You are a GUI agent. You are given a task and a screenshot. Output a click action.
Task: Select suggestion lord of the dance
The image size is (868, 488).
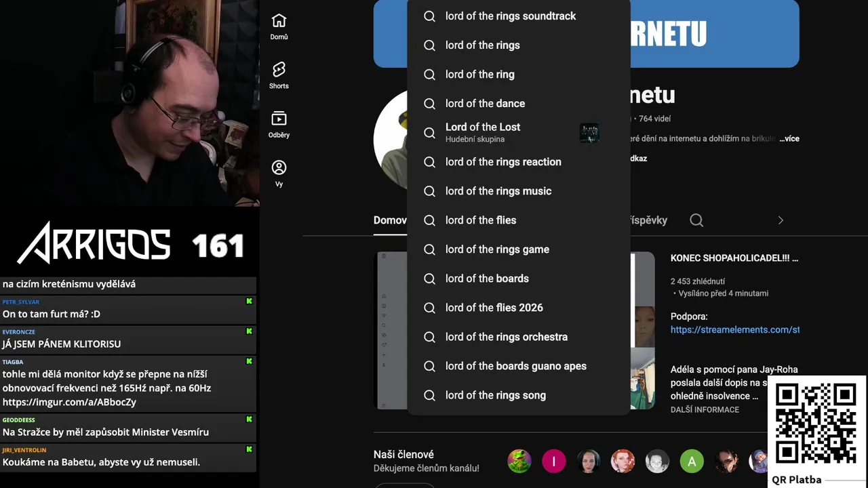(x=519, y=104)
